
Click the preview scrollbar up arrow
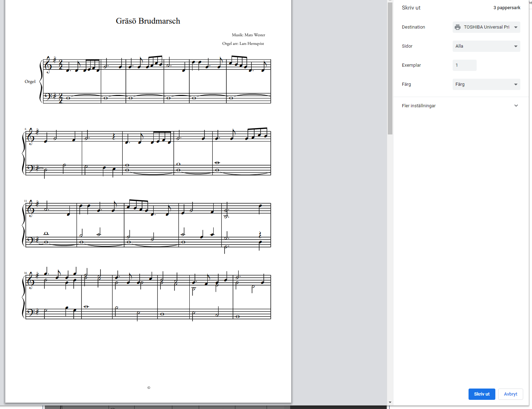390,1
